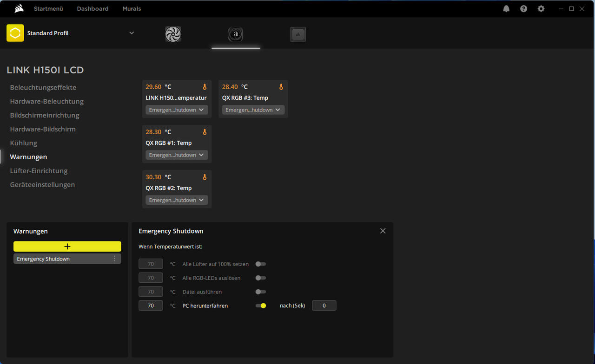Open the notifications bell icon
595x364 pixels.
pos(506,9)
